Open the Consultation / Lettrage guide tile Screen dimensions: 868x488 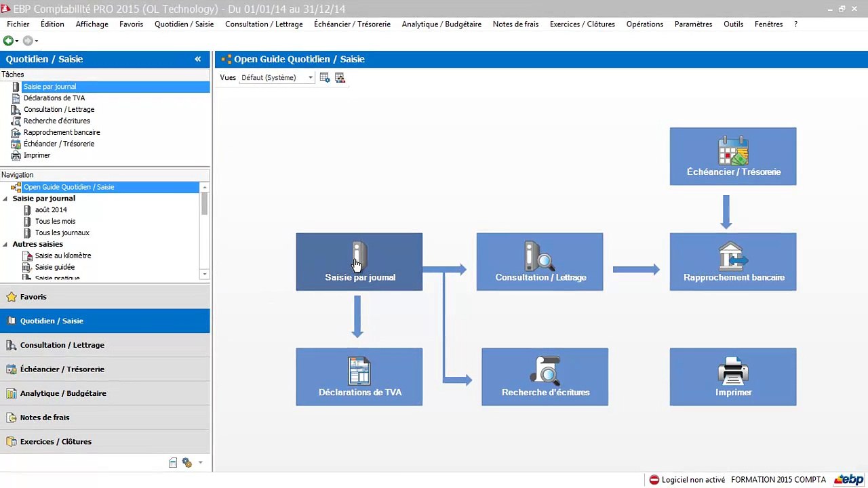point(540,262)
